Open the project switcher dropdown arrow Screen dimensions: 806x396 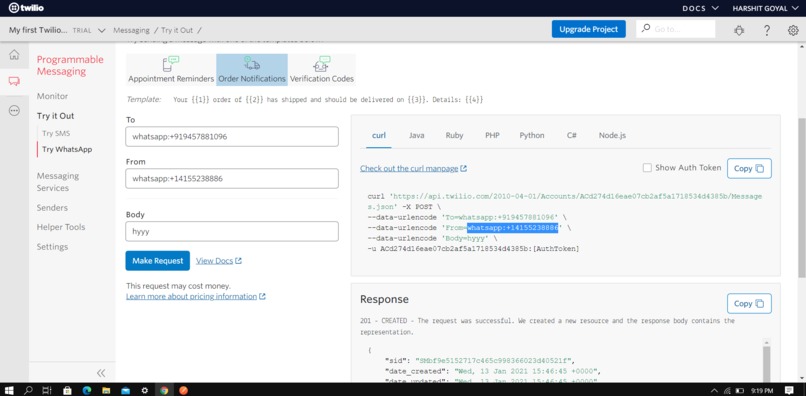point(101,30)
